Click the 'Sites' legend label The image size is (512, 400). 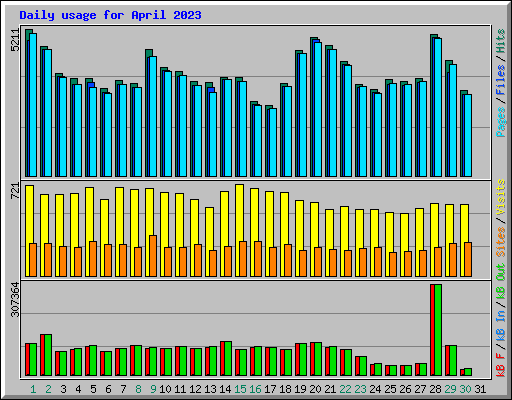tap(501, 242)
